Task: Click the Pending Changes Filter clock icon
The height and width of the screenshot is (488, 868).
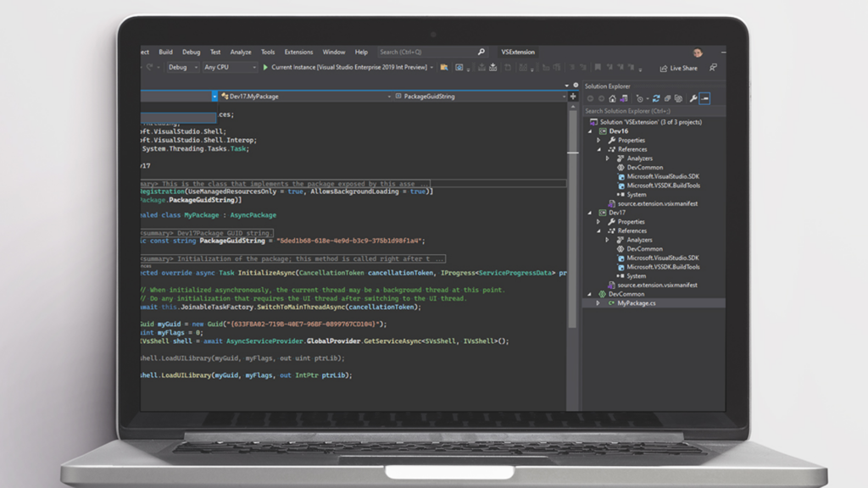Action: click(640, 98)
